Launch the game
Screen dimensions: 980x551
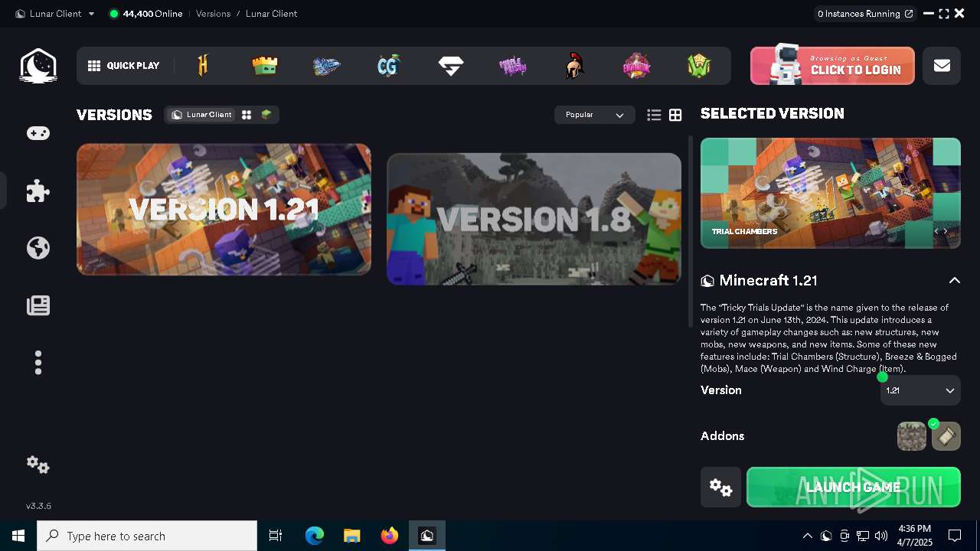[x=854, y=487]
